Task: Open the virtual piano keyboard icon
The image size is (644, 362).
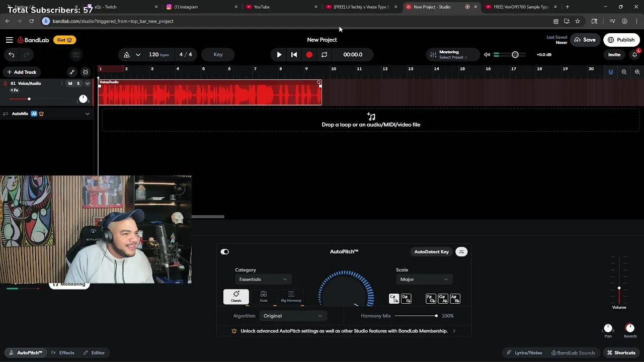Action: click(x=75, y=55)
